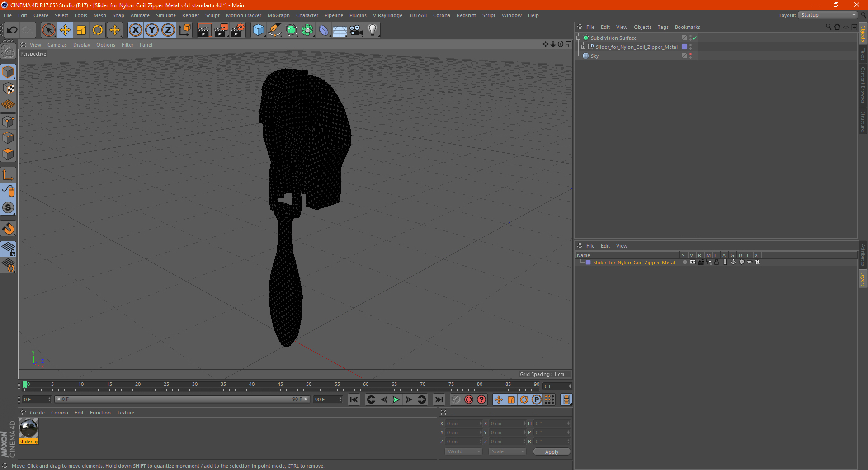Add Subdivision Surface generator icon
868x470 pixels.
(x=291, y=30)
